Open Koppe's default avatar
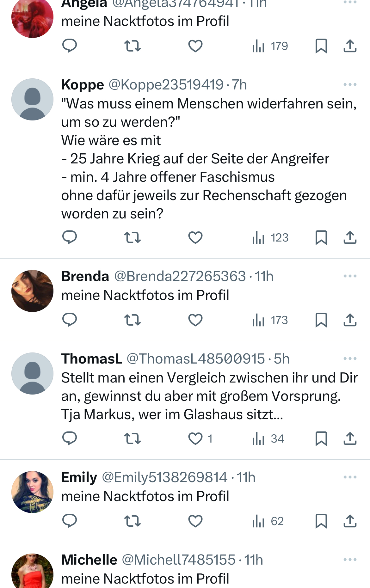370x588 pixels. [32, 99]
